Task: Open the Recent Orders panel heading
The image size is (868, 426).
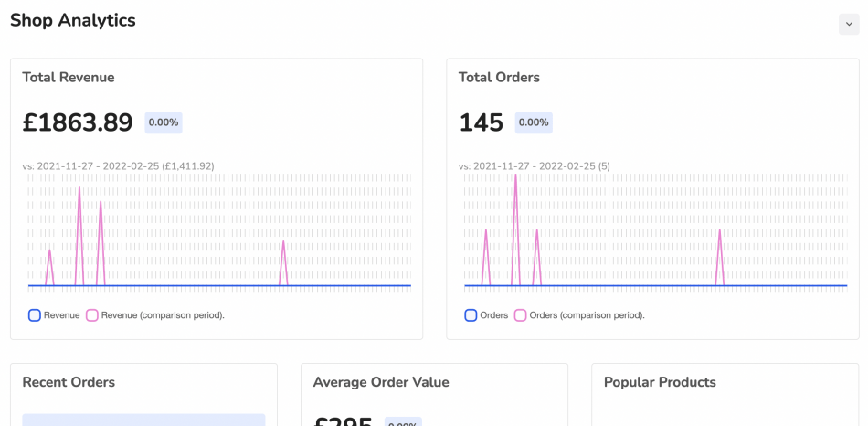Action: point(69,382)
